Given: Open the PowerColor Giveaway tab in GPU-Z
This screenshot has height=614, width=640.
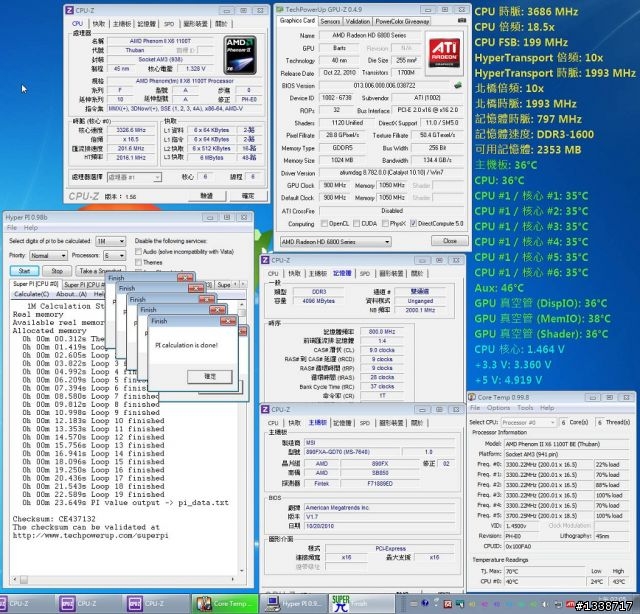Looking at the screenshot, I should point(402,21).
